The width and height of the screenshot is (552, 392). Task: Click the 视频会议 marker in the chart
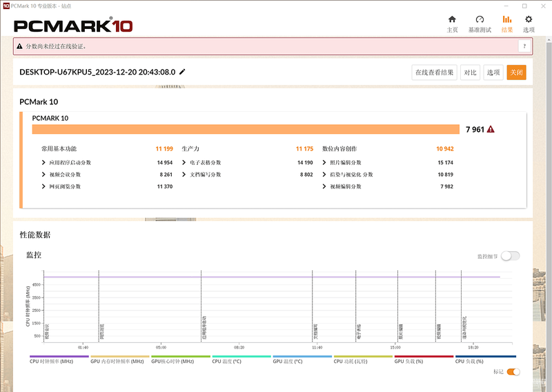(47, 332)
